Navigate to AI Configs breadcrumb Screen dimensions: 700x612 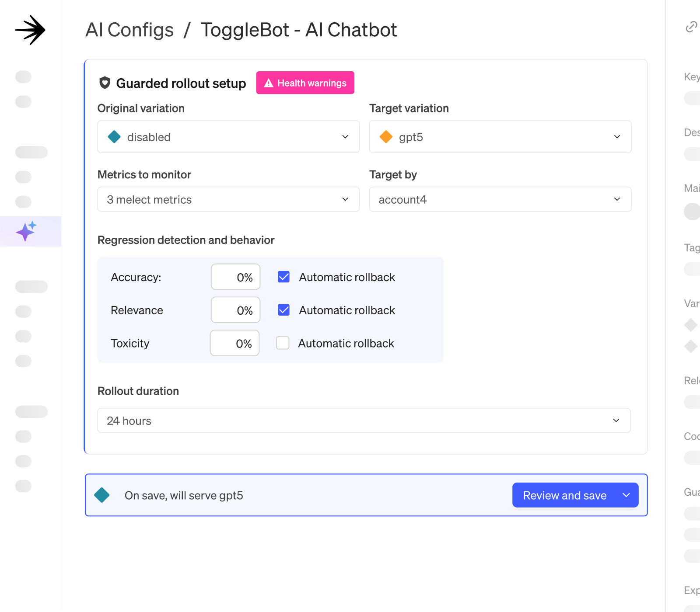[x=129, y=30]
